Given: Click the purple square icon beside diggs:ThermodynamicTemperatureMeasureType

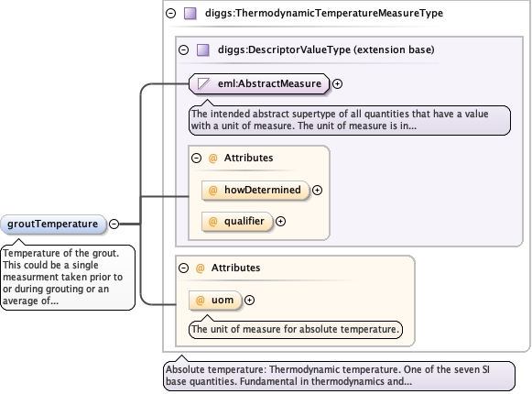Looking at the screenshot, I should click(190, 14).
